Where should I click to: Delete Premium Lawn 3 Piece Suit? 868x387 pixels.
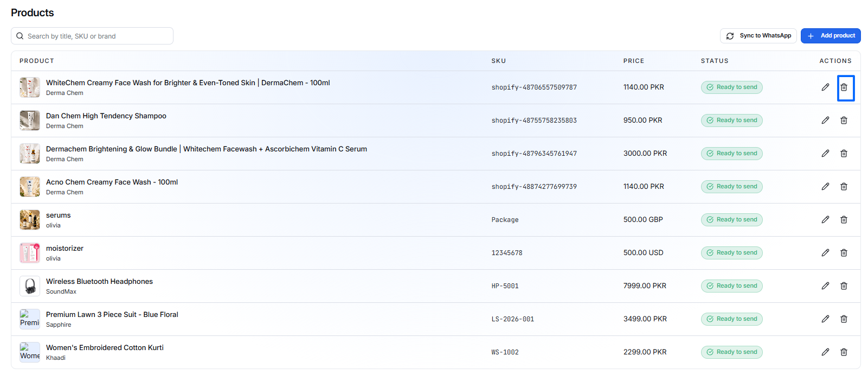pyautogui.click(x=844, y=319)
